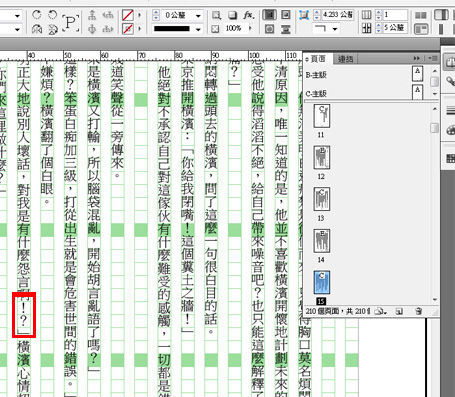Switch to the 連結 Links tab
455x397 pixels.
345,59
